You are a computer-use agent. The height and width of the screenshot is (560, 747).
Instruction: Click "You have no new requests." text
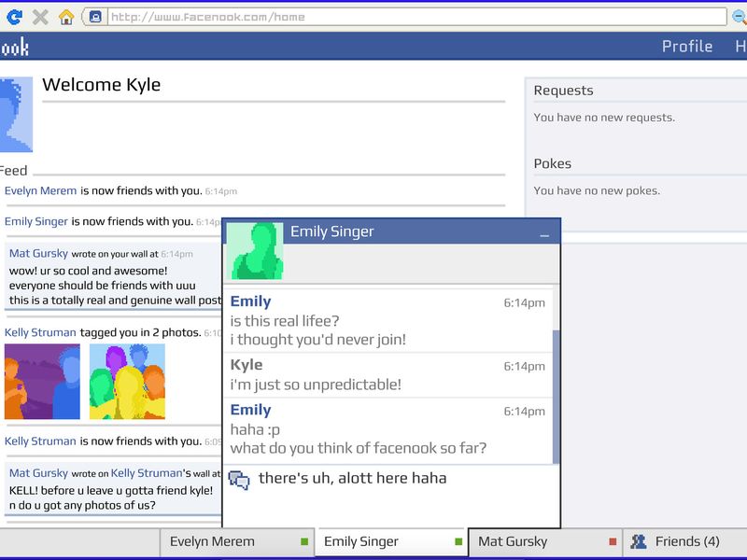[x=604, y=118]
